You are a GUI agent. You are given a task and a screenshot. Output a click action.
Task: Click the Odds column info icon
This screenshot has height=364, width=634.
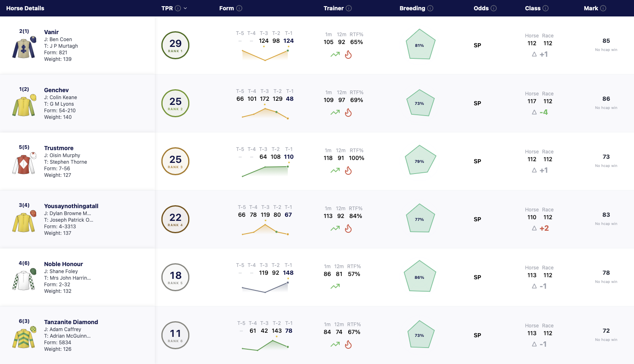point(494,8)
